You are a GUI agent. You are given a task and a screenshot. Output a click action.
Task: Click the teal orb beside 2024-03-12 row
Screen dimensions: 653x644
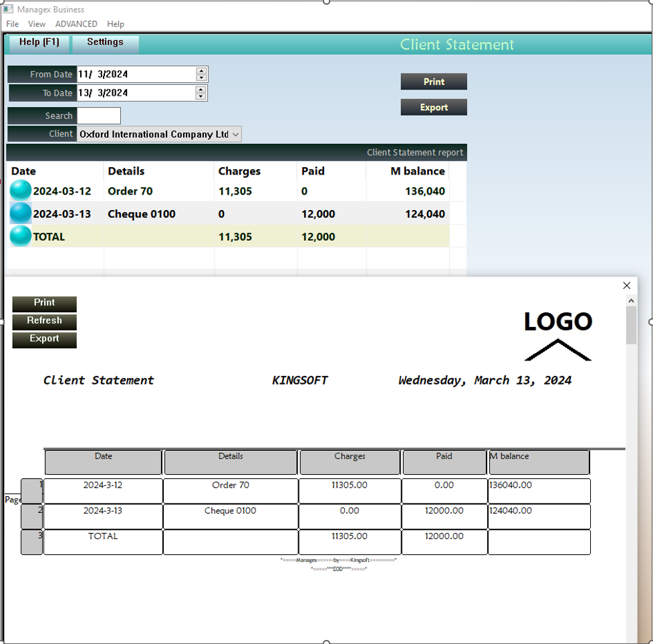21,191
